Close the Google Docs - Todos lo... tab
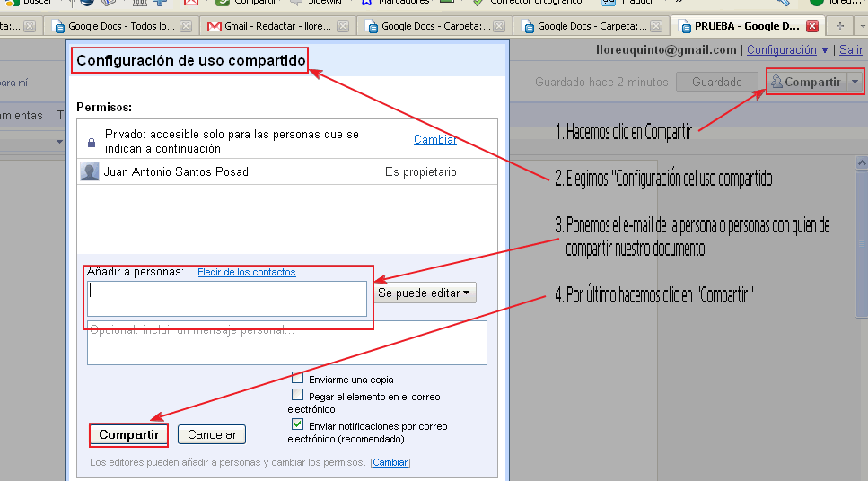Image resolution: width=868 pixels, height=481 pixels. click(x=186, y=26)
